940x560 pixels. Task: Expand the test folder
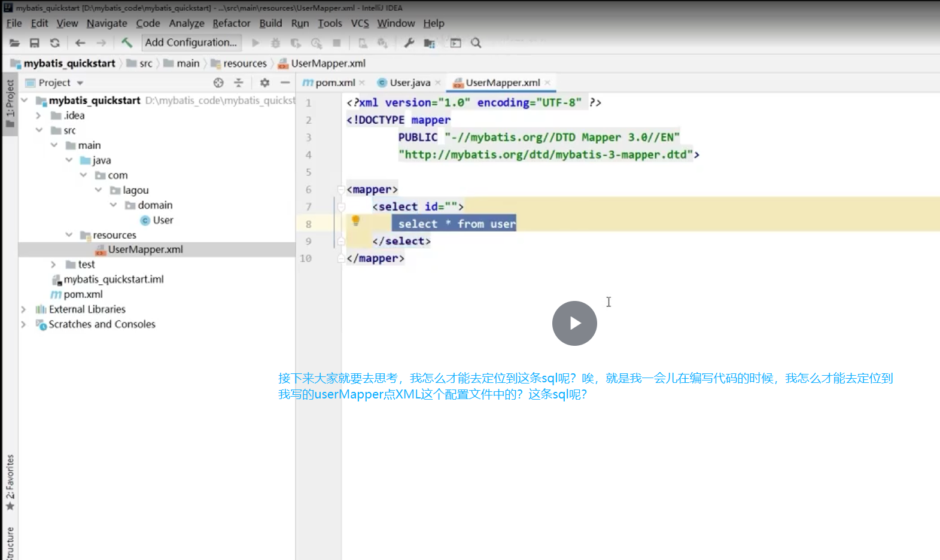tap(53, 264)
